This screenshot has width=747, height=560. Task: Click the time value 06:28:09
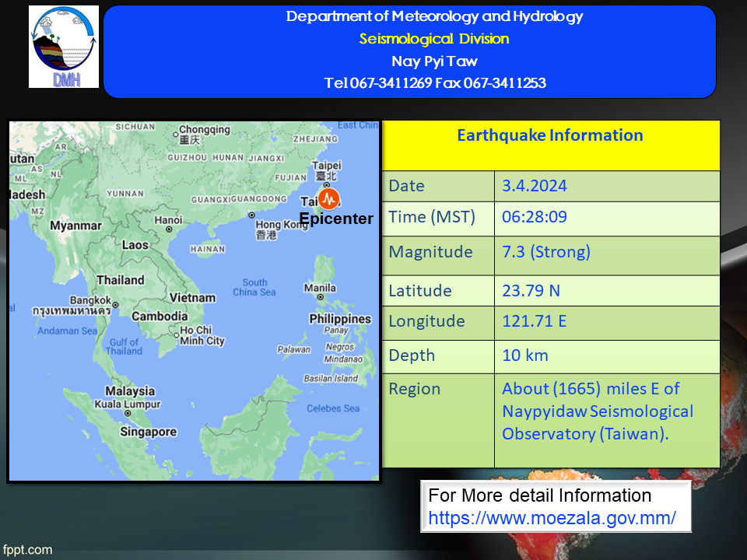(535, 217)
